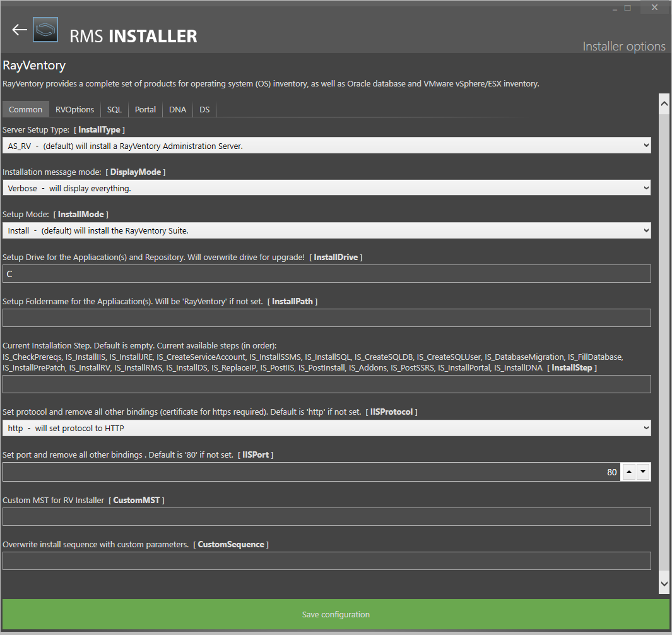Expand the InstallMode setup mode dropdown
This screenshot has height=635, width=672.
point(327,230)
